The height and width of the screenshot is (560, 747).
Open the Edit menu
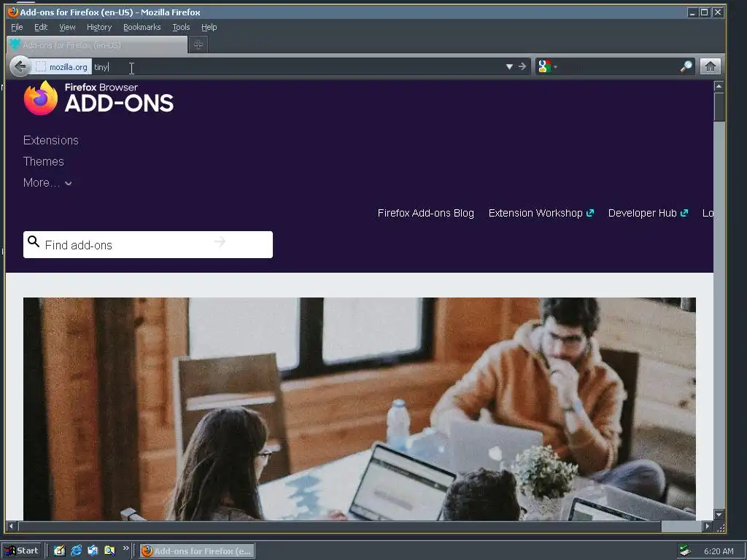(41, 27)
